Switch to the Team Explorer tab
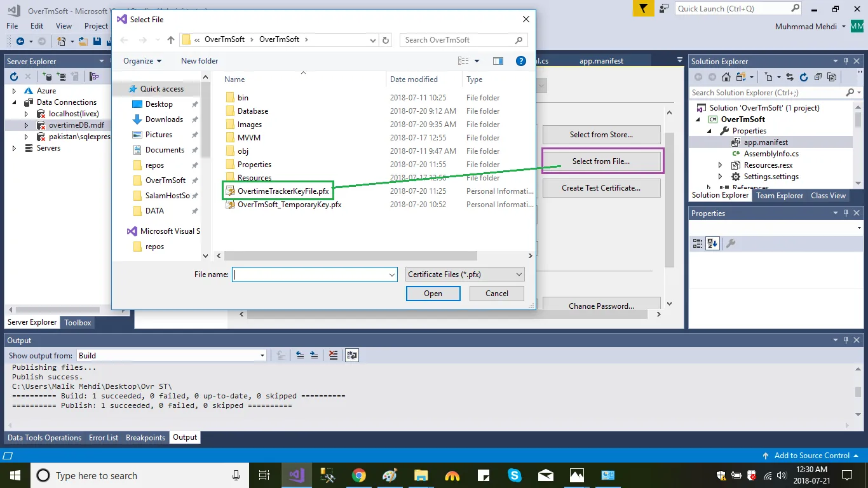This screenshot has height=488, width=868. tap(780, 196)
